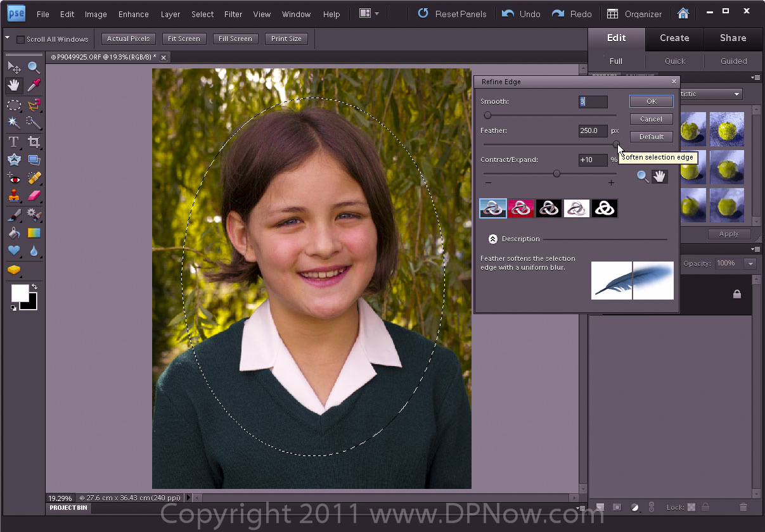Switch to the Create tab
Screen dimensions: 765x532
(674, 38)
